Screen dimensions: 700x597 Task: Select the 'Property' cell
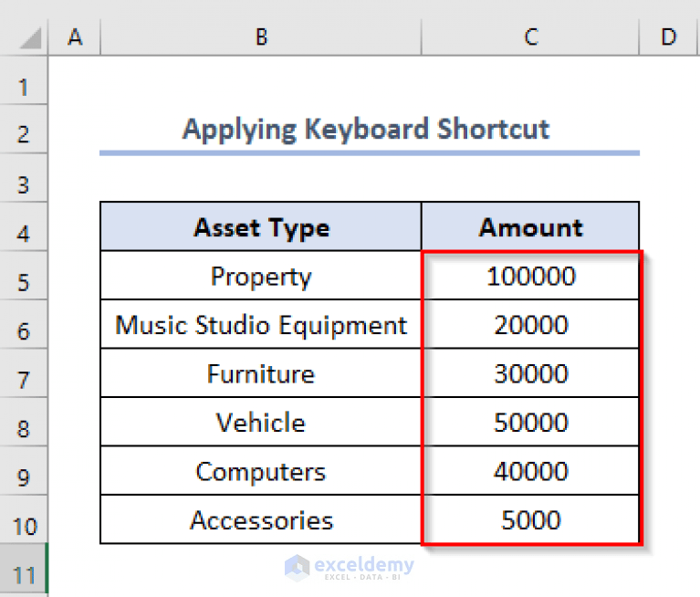(261, 276)
